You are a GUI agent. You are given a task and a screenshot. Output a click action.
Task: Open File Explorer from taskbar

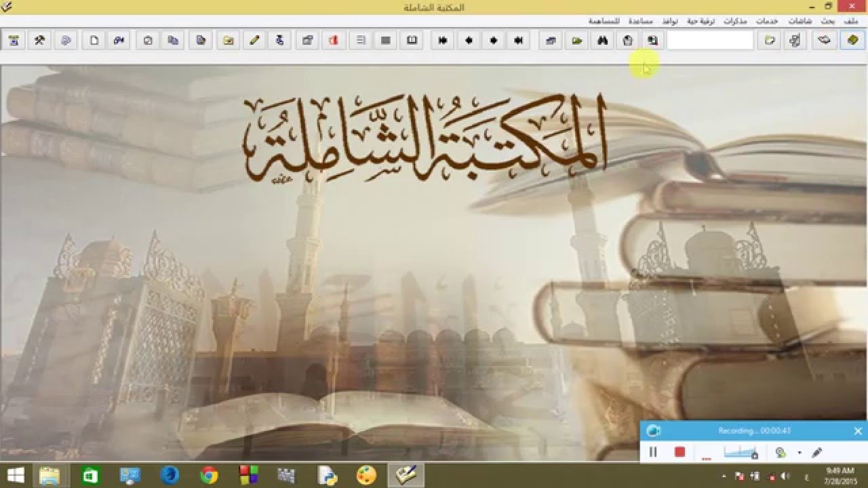click(50, 475)
